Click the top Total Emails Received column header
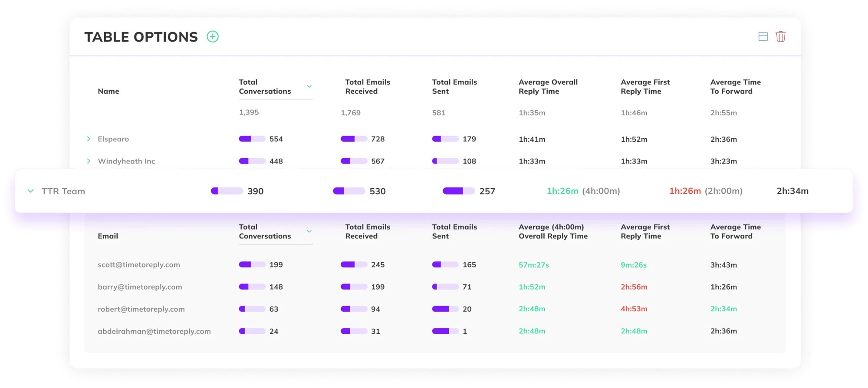 368,87
